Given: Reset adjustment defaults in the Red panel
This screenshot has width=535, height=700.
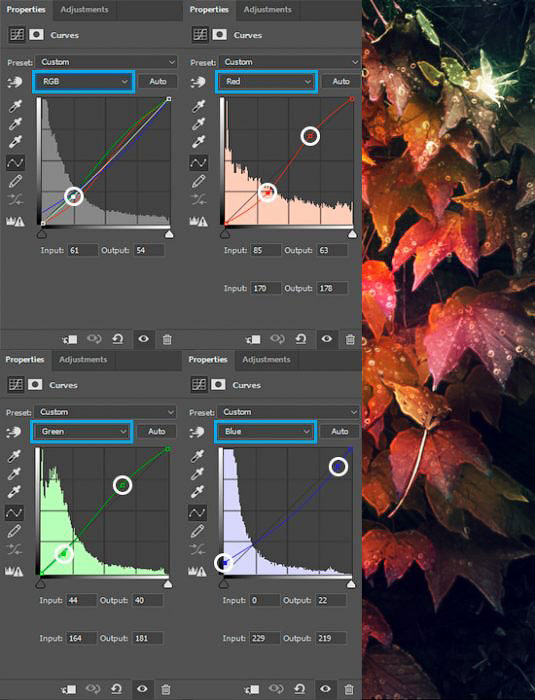Looking at the screenshot, I should pos(301,339).
